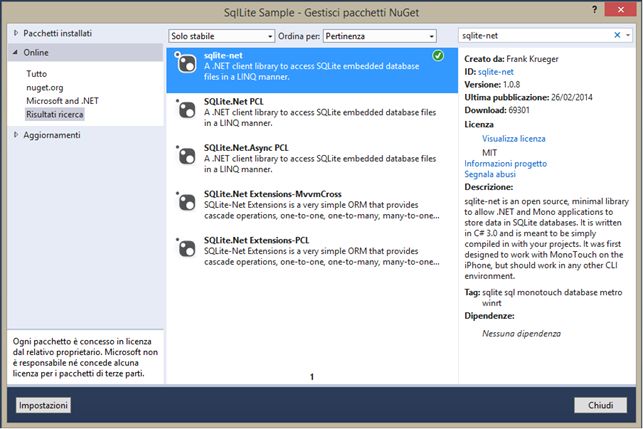The width and height of the screenshot is (643, 429).
Task: Click the SQLite.Net Extensions-MvvmCross package icon
Action: 185,200
